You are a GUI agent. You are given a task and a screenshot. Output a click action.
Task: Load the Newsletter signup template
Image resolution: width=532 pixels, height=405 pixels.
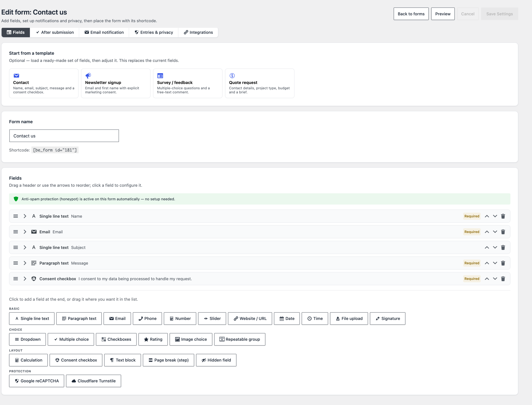tap(116, 83)
